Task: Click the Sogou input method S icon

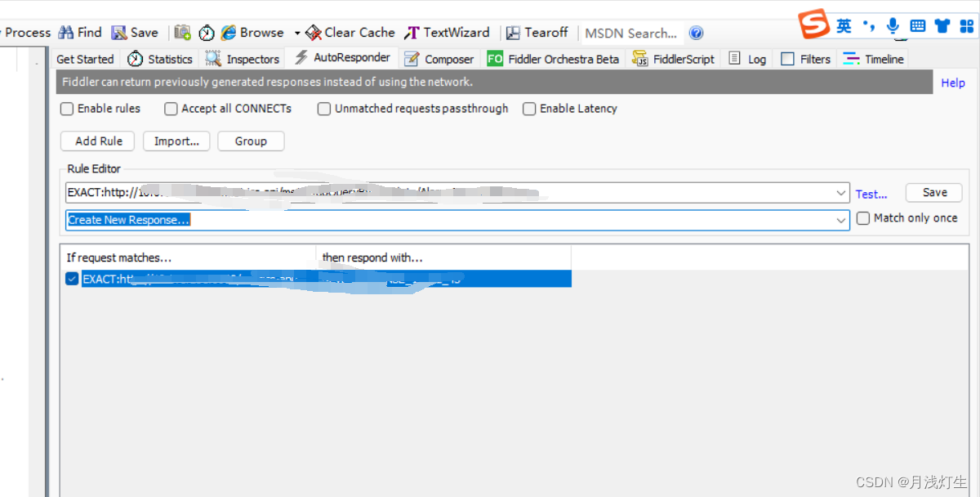Action: point(813,25)
